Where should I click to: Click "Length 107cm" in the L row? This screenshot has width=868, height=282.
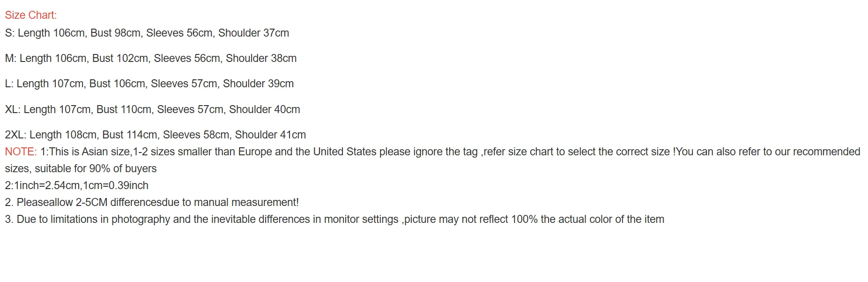tap(50, 84)
